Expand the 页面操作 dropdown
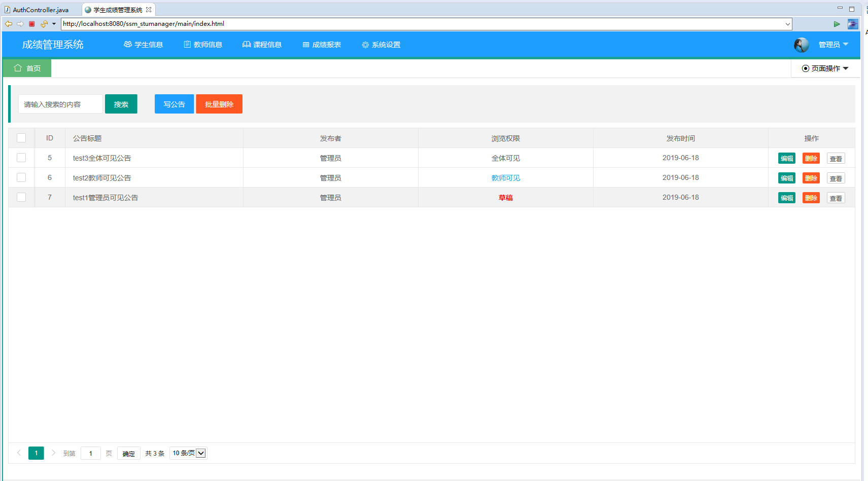 [x=825, y=68]
